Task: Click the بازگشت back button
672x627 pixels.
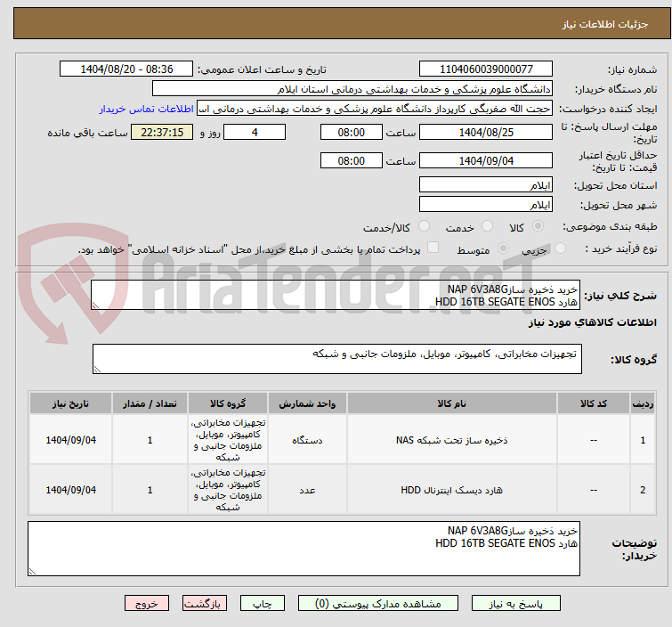Action: click(204, 604)
